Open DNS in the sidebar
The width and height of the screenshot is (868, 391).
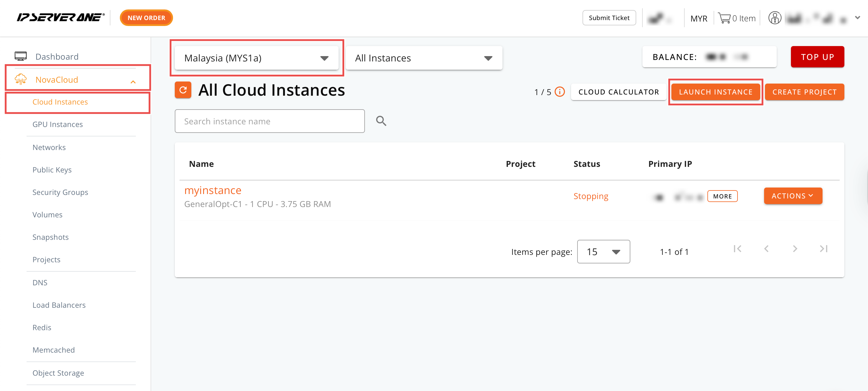pos(40,282)
